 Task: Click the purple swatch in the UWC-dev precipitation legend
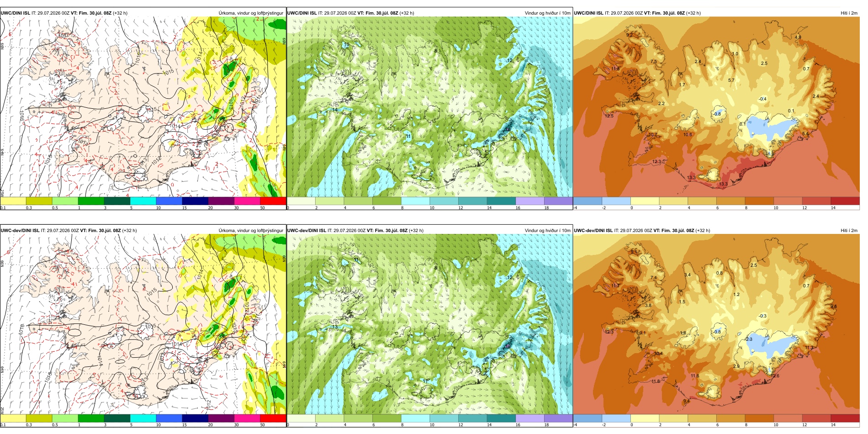pyautogui.click(x=221, y=418)
